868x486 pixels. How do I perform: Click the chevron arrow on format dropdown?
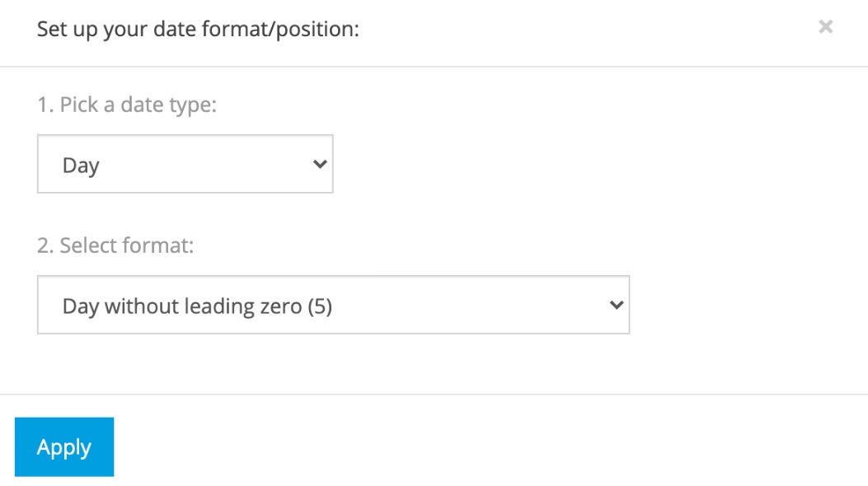click(x=616, y=305)
